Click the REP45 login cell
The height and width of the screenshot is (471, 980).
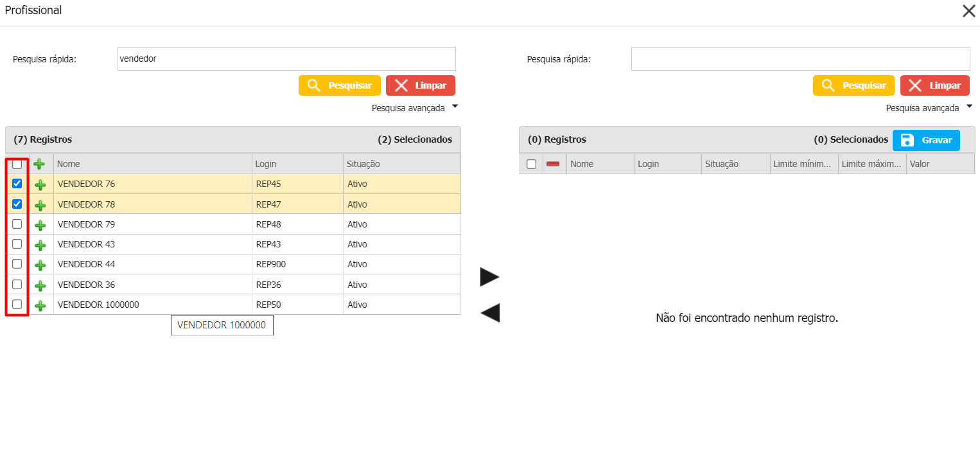coord(297,184)
